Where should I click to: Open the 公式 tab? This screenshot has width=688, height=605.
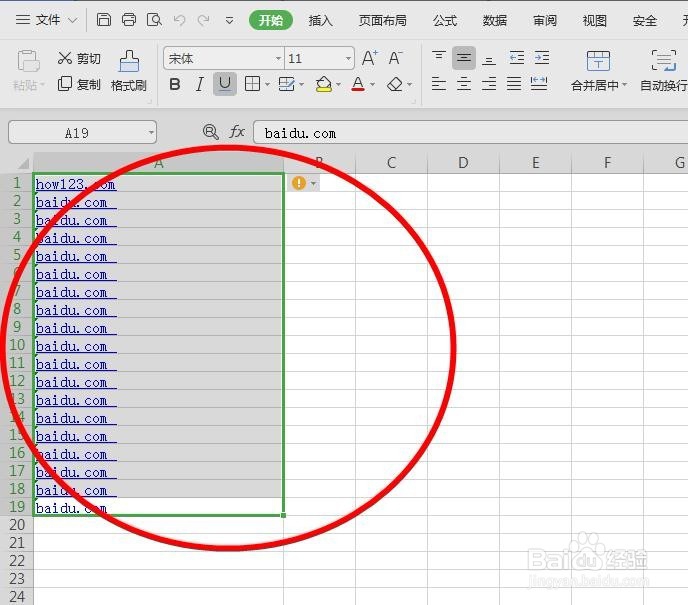point(445,20)
